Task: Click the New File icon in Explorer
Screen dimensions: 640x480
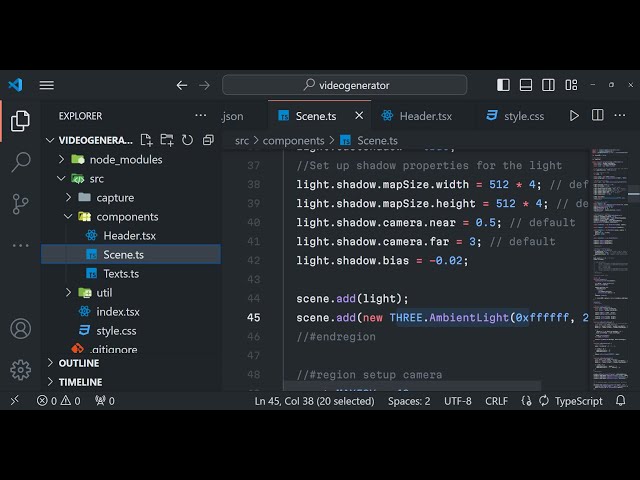Action: point(147,140)
